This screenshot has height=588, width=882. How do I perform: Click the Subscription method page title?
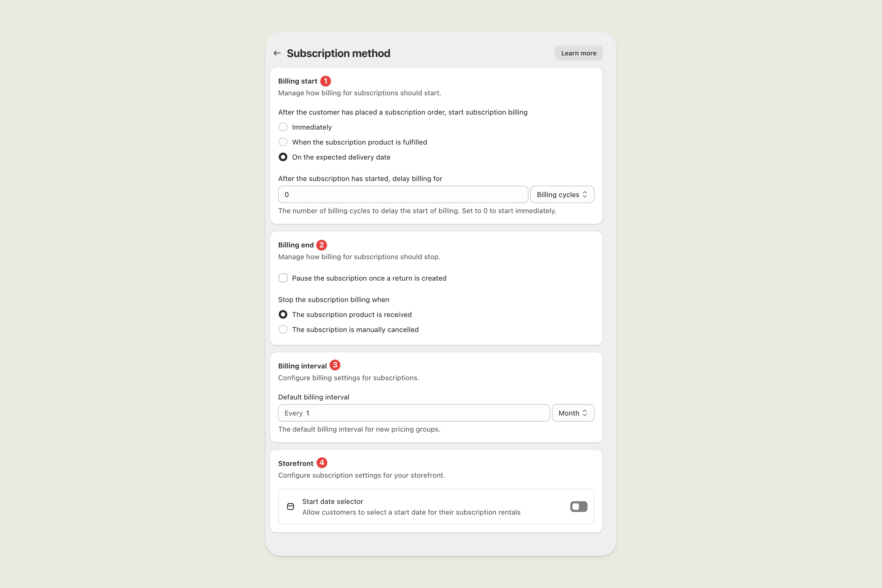point(338,53)
